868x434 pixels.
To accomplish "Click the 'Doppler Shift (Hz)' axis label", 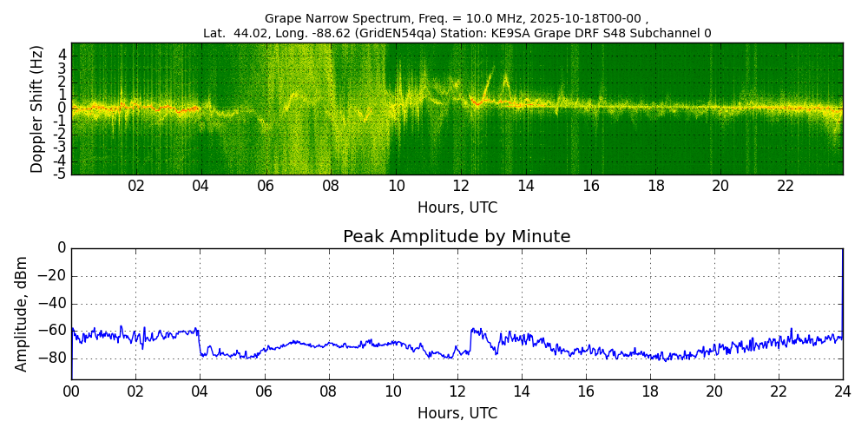I will point(36,109).
